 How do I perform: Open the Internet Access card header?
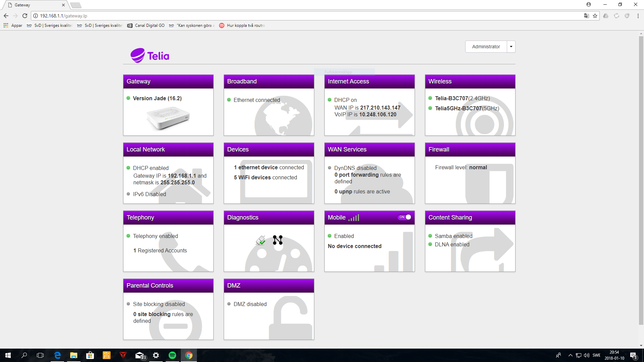[x=370, y=81]
